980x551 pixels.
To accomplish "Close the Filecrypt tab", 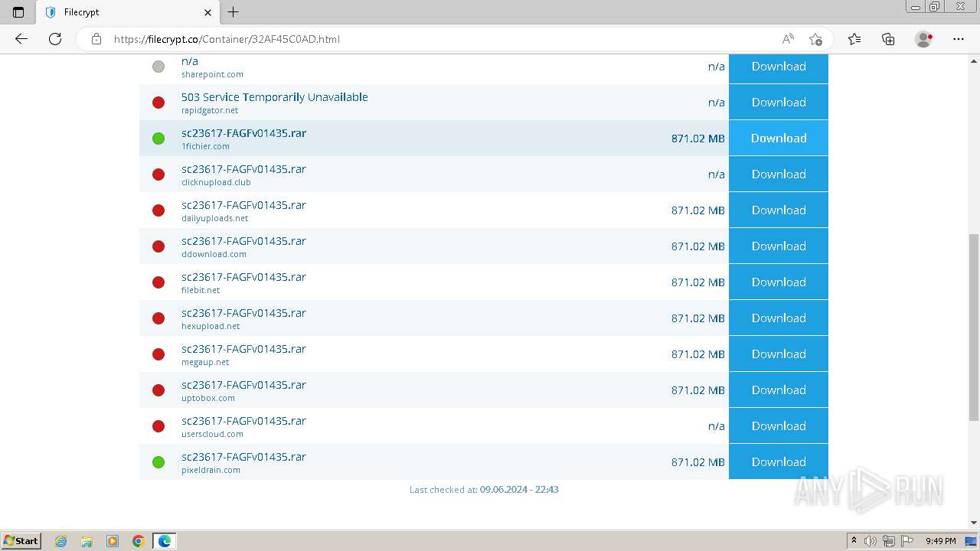I will tap(208, 12).
